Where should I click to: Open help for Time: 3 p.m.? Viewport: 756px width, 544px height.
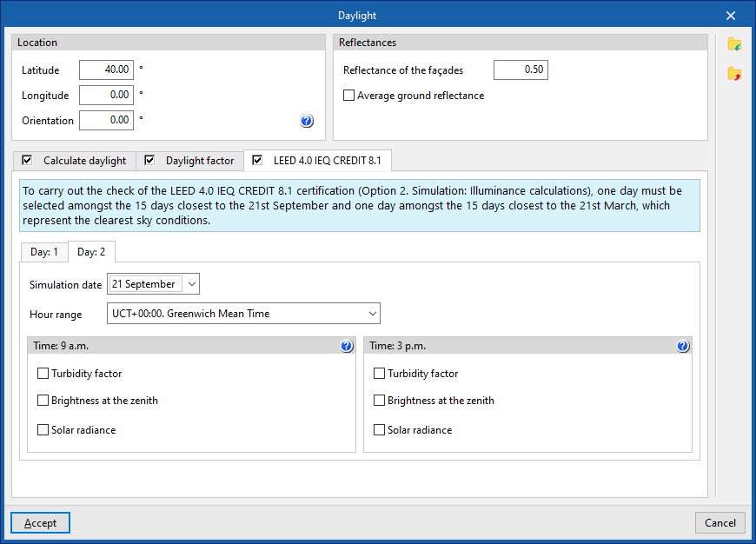point(683,346)
